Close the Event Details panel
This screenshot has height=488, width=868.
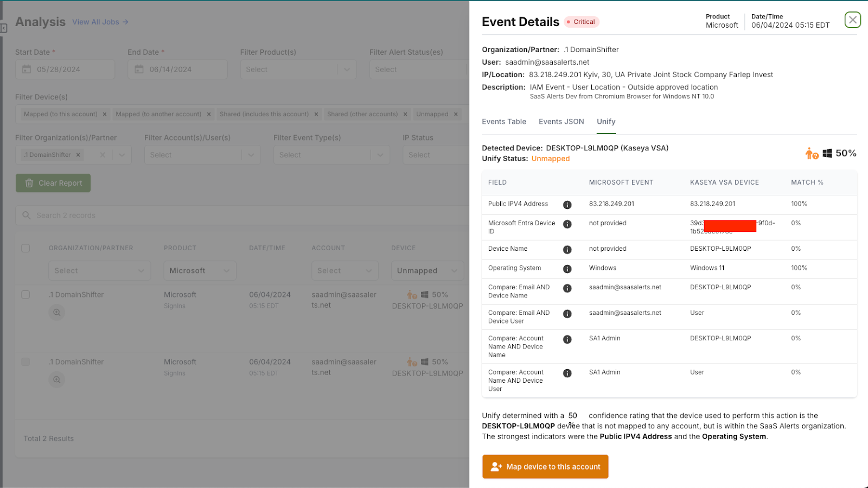pos(852,20)
